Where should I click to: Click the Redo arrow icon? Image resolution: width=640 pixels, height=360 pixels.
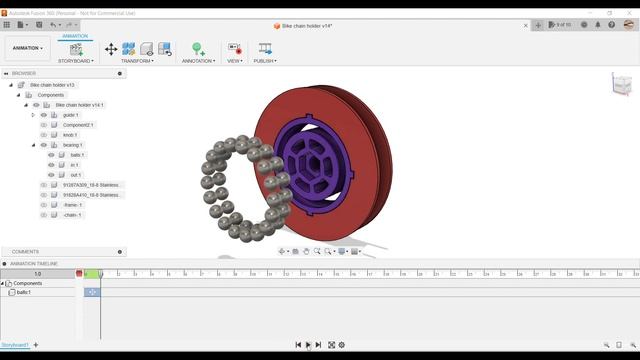69,25
